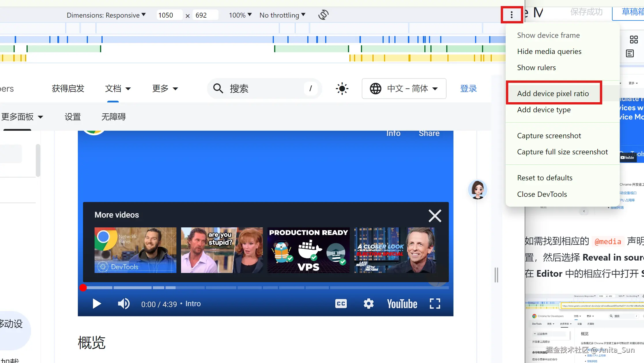
Task: Toggle closed captions CC button
Action: 341,304
